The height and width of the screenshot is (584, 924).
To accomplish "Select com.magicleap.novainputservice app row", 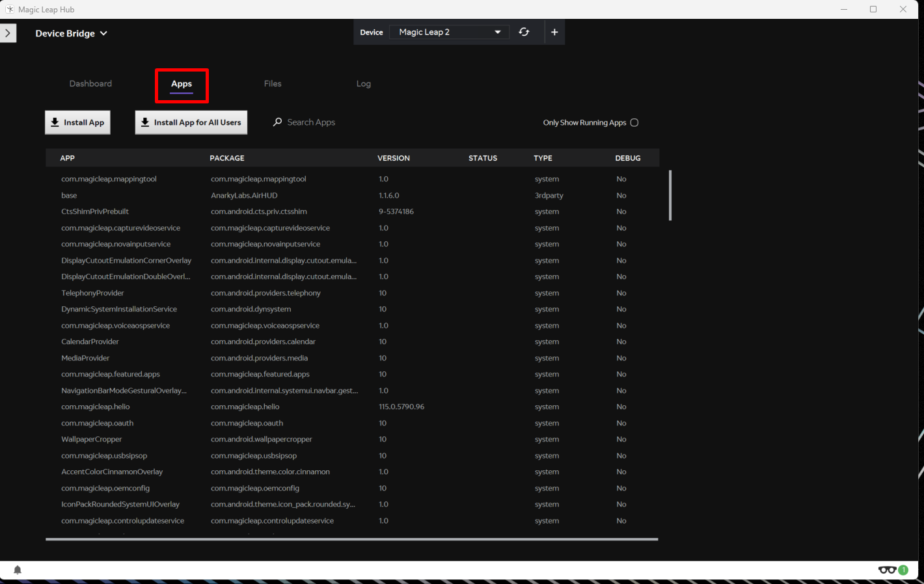I will (352, 244).
